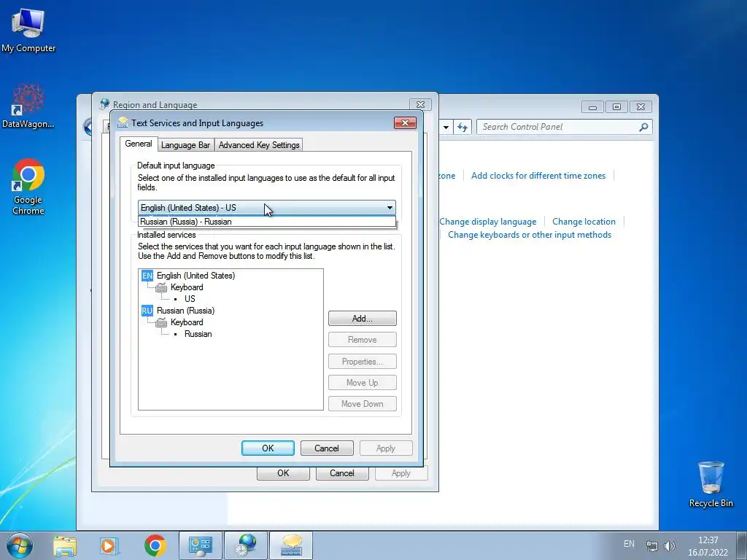Select the EN English language badge
The width and height of the screenshot is (747, 560).
147,275
